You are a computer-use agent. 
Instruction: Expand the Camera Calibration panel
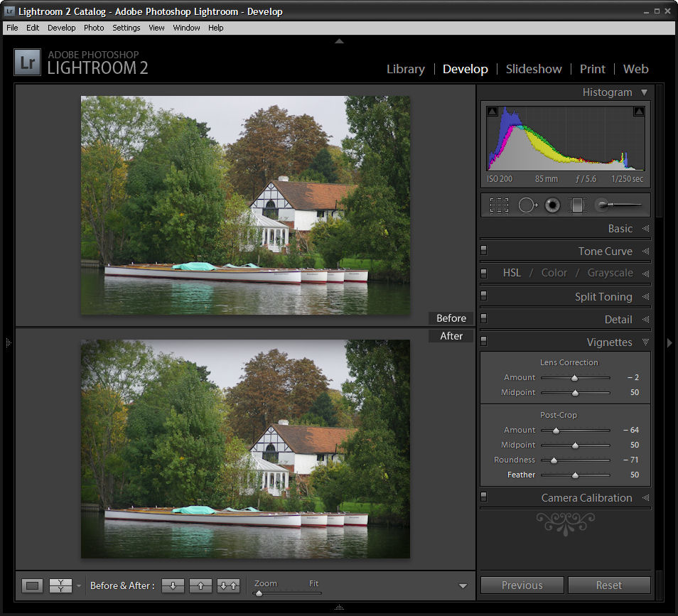tap(645, 497)
